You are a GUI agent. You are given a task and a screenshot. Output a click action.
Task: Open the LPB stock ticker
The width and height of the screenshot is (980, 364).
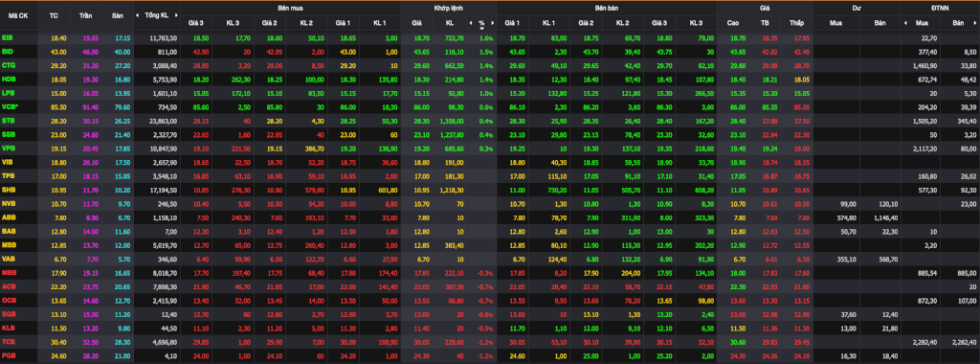[x=8, y=93]
